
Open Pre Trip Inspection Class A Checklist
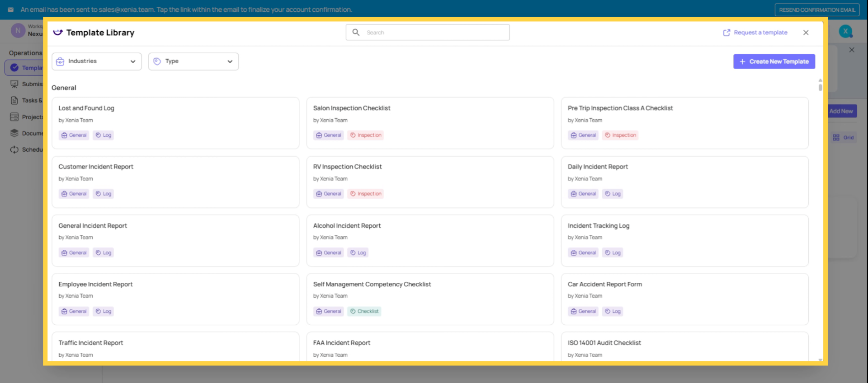[x=684, y=123]
